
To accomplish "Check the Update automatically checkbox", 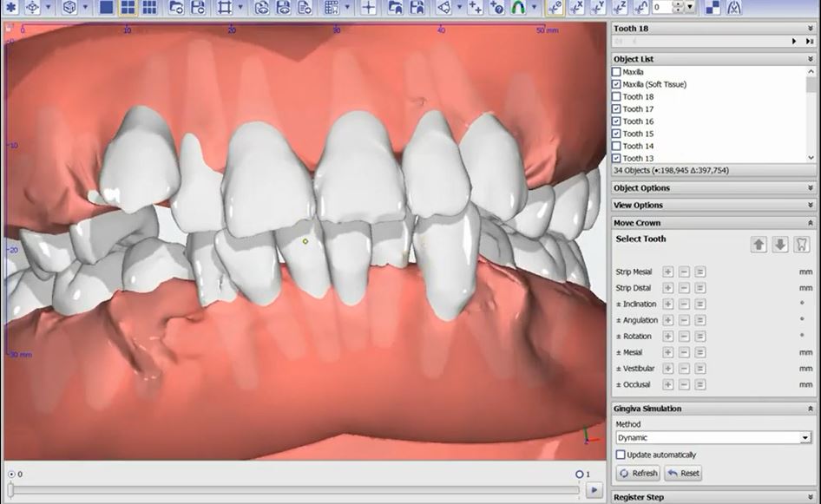I will 621,455.
